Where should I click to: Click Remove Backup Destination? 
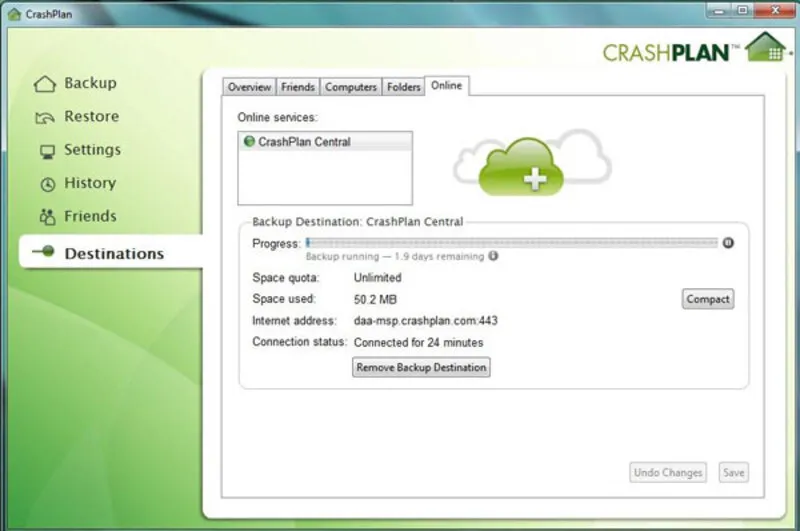(421, 367)
